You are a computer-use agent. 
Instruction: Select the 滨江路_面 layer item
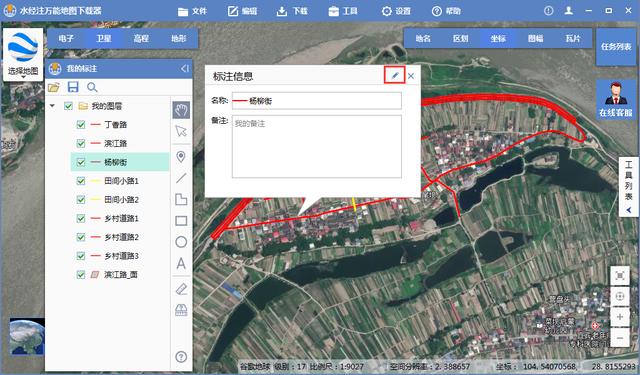pos(120,275)
